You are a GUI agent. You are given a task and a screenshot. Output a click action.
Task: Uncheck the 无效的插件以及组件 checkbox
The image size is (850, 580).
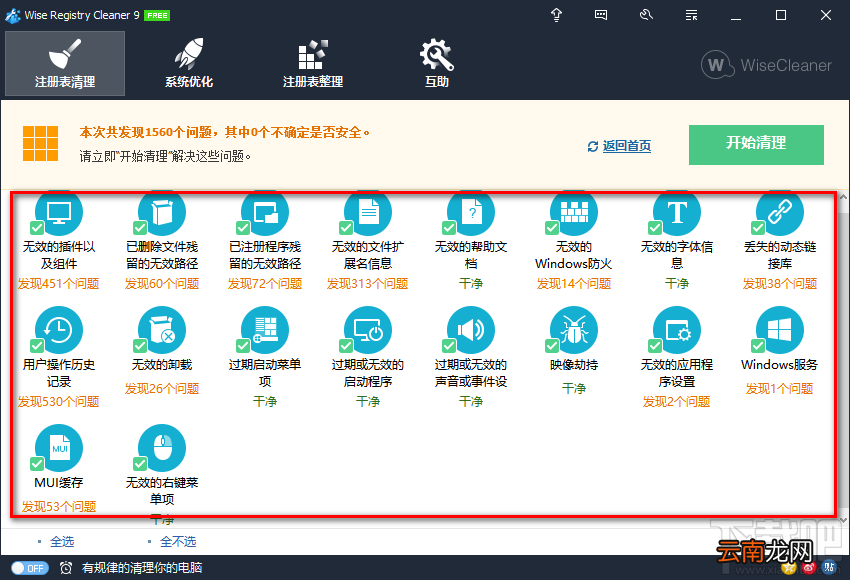click(x=37, y=228)
